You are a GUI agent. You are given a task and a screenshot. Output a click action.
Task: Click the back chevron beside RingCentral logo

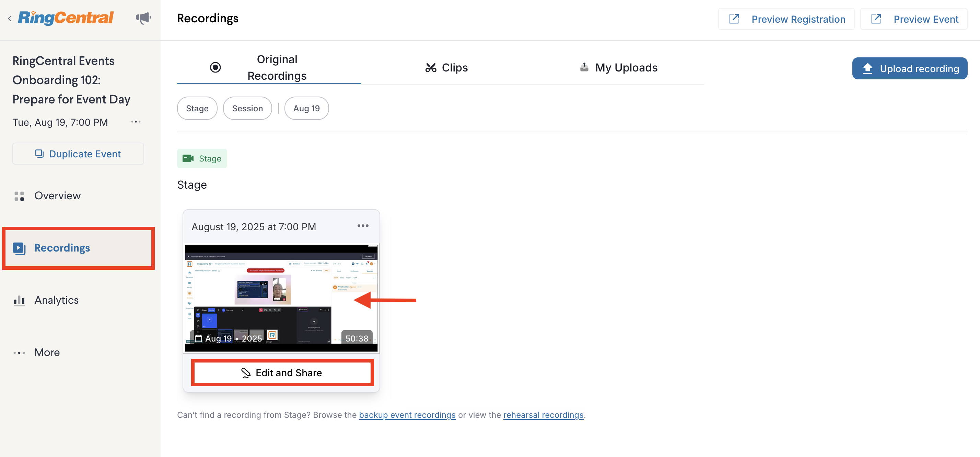(x=10, y=18)
